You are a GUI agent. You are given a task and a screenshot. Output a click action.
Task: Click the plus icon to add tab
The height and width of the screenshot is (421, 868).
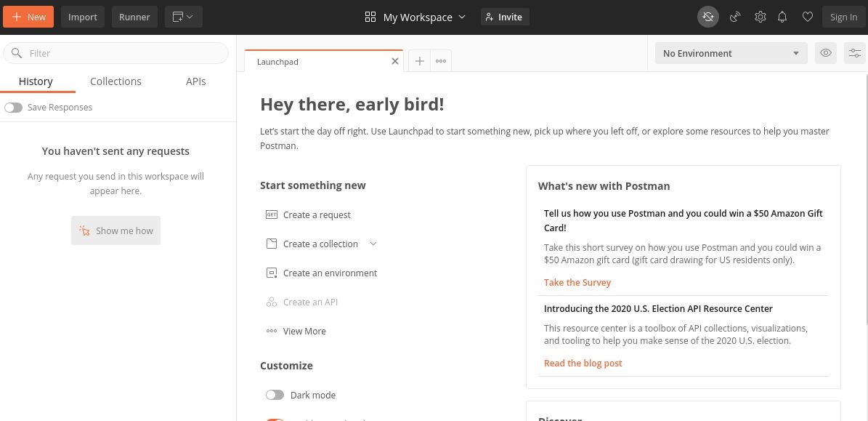pyautogui.click(x=419, y=61)
